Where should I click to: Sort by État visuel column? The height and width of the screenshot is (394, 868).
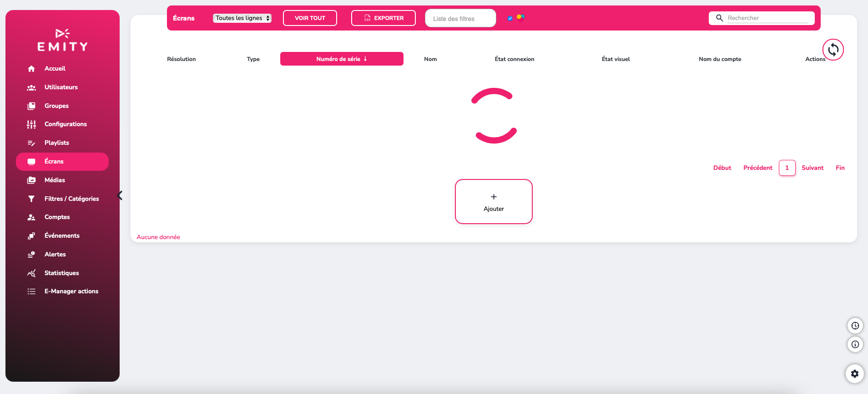click(x=616, y=59)
